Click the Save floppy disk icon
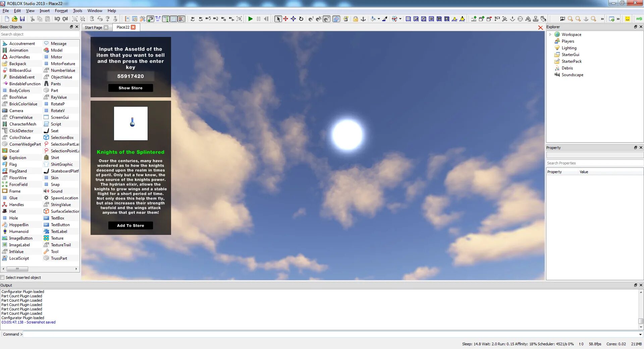Screen dimensions: 644x349 (x=22, y=19)
